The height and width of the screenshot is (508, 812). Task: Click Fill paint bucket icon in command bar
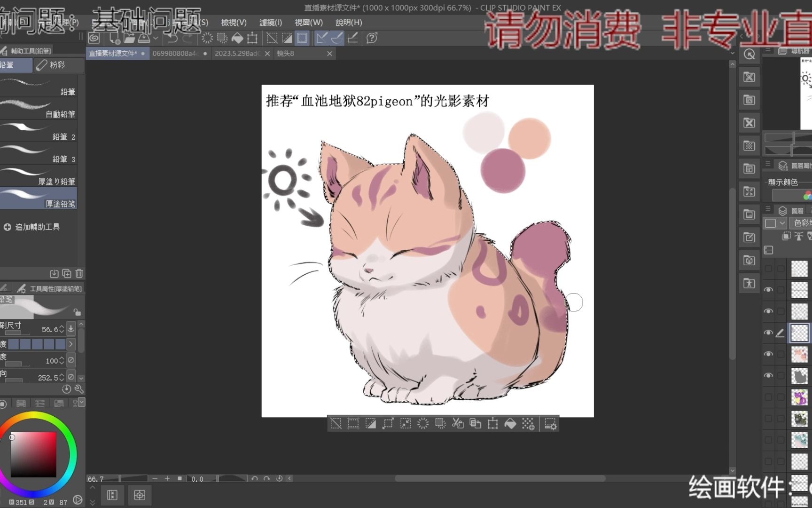(237, 38)
